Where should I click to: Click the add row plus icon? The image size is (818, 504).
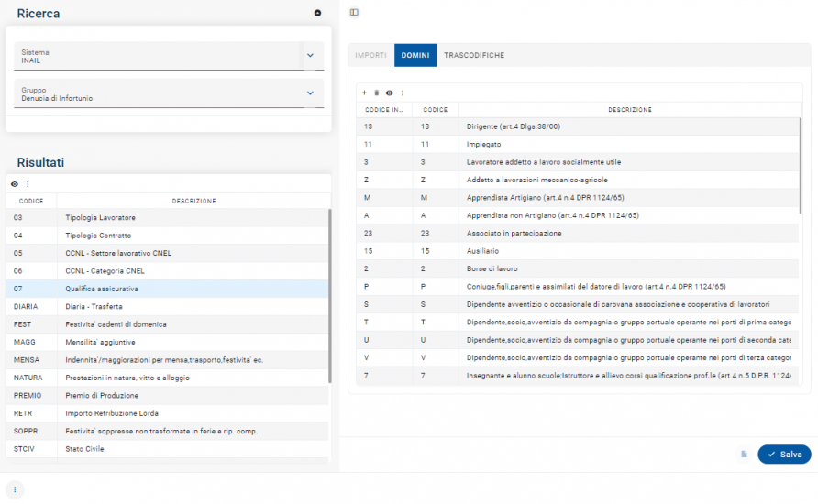click(x=364, y=93)
